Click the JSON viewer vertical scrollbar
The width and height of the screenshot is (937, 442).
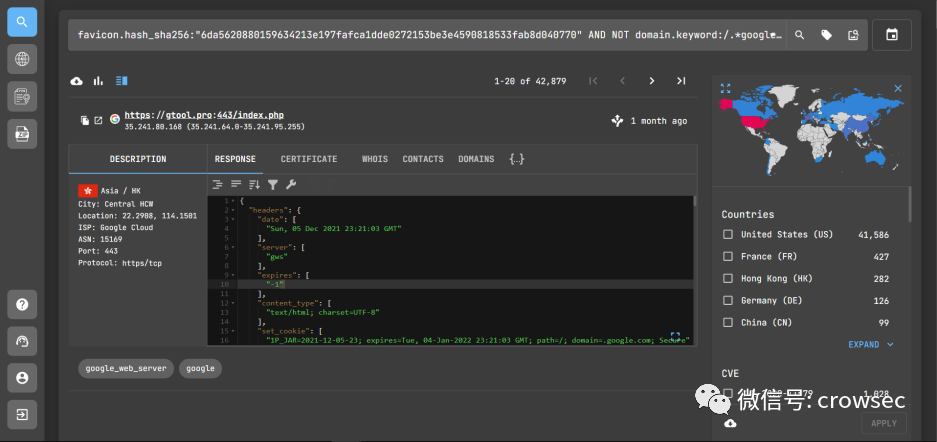[694, 201]
